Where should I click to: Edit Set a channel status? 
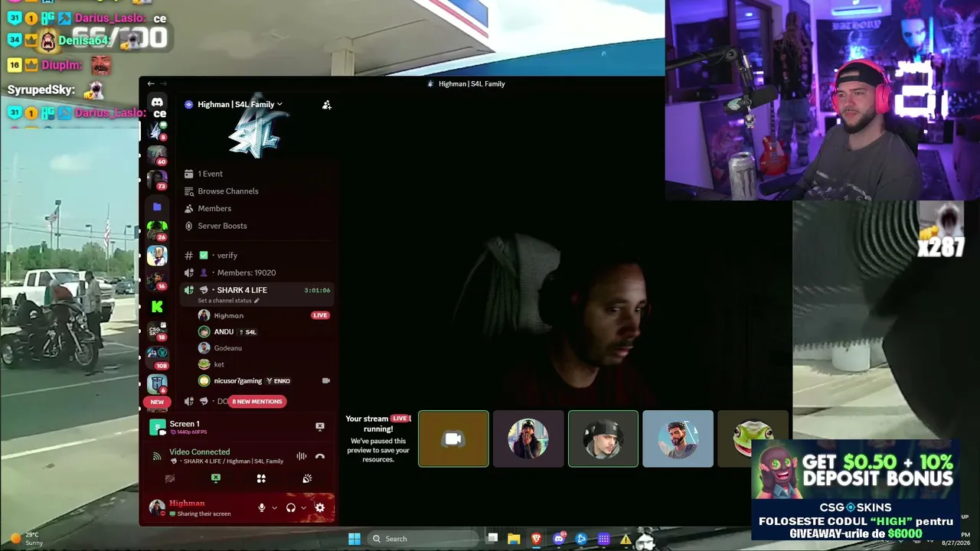click(x=228, y=301)
